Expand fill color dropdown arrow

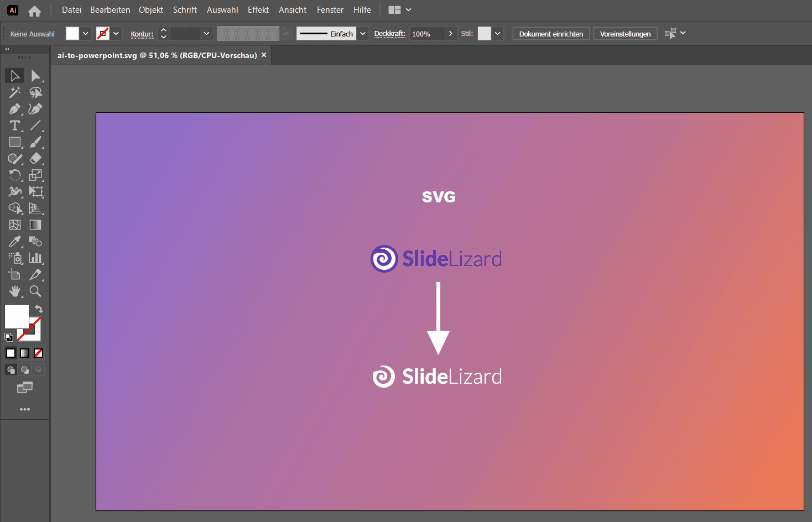point(86,33)
